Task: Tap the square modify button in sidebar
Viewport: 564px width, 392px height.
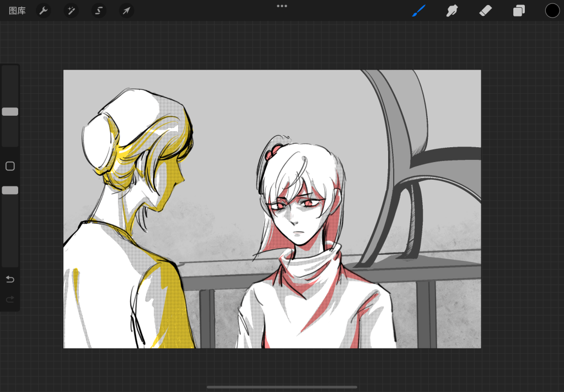Action: click(10, 166)
